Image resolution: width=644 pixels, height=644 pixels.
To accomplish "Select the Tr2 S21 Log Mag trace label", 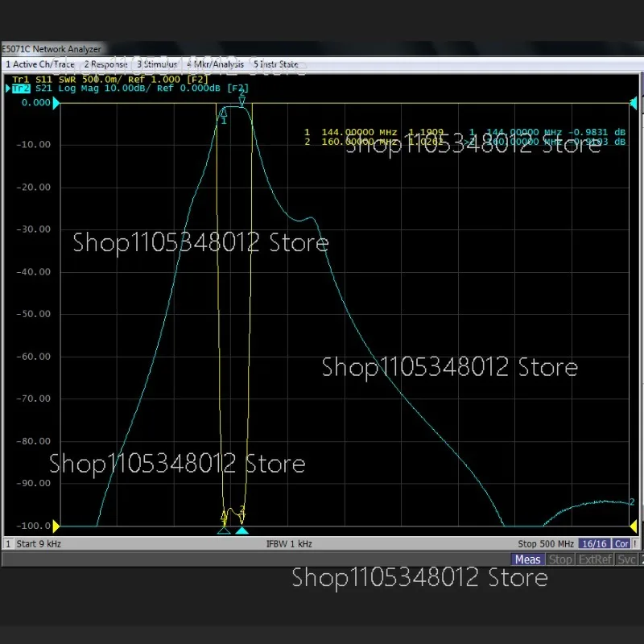I will [130, 89].
